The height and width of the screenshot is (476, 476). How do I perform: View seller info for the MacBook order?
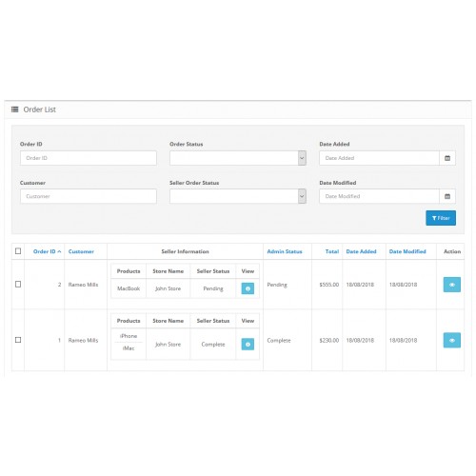(x=248, y=288)
